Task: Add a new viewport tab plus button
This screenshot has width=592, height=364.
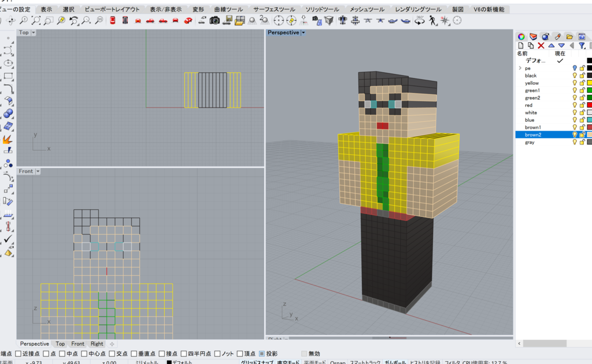Action: coord(112,344)
